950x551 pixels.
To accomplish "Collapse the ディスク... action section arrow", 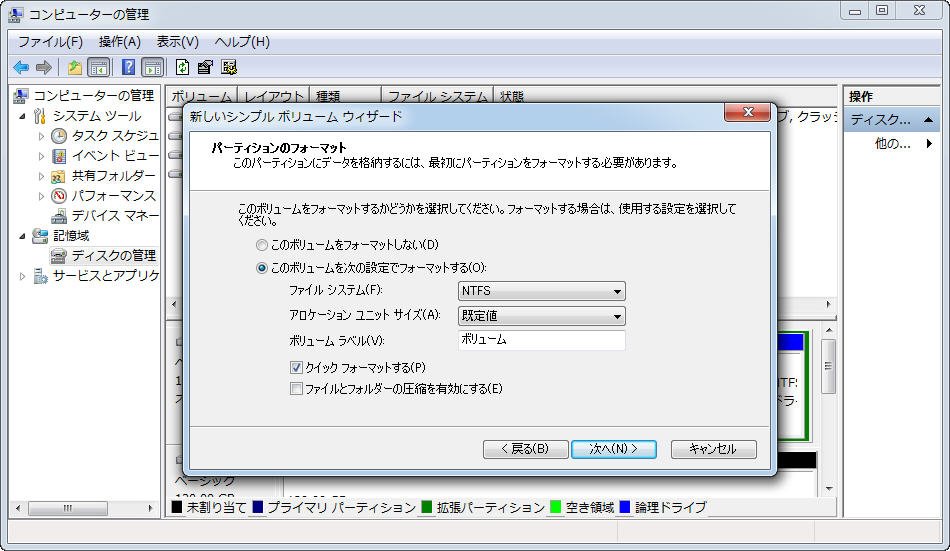I will click(x=928, y=119).
